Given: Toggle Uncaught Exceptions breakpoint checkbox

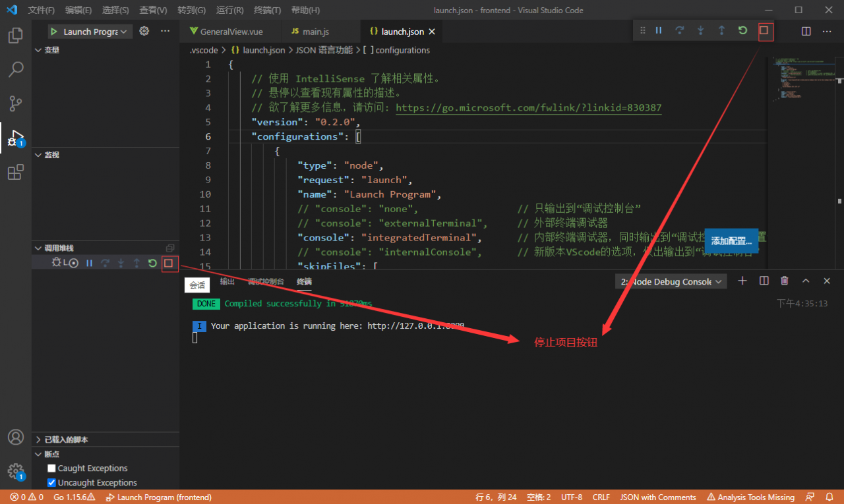Looking at the screenshot, I should (51, 483).
